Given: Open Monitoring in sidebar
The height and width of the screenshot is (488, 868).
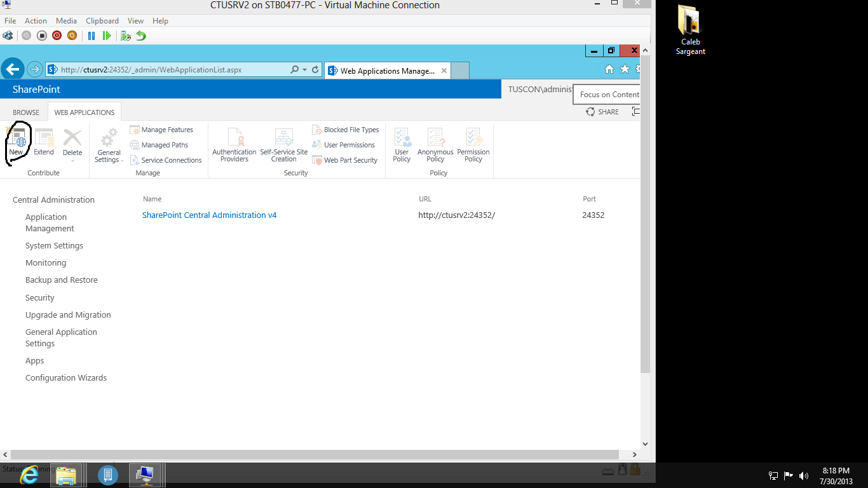Looking at the screenshot, I should [x=46, y=263].
